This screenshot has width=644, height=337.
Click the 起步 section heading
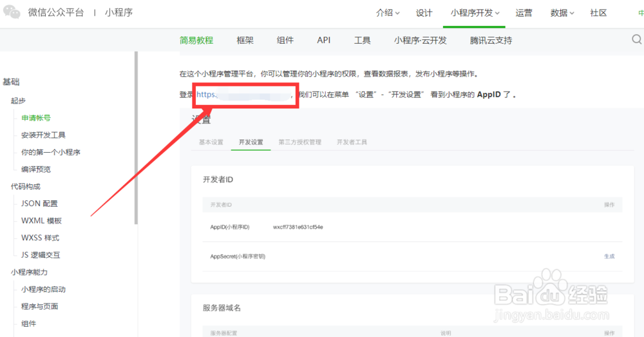[x=18, y=101]
